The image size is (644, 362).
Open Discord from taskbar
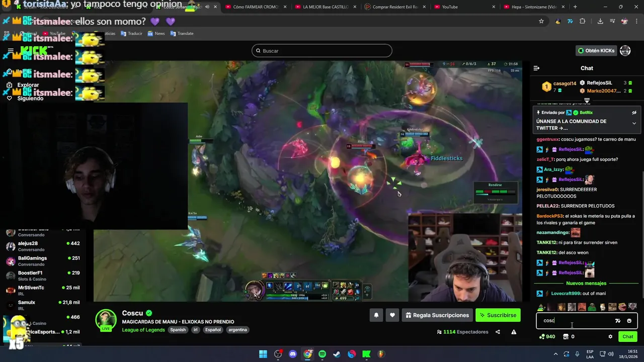(x=293, y=354)
